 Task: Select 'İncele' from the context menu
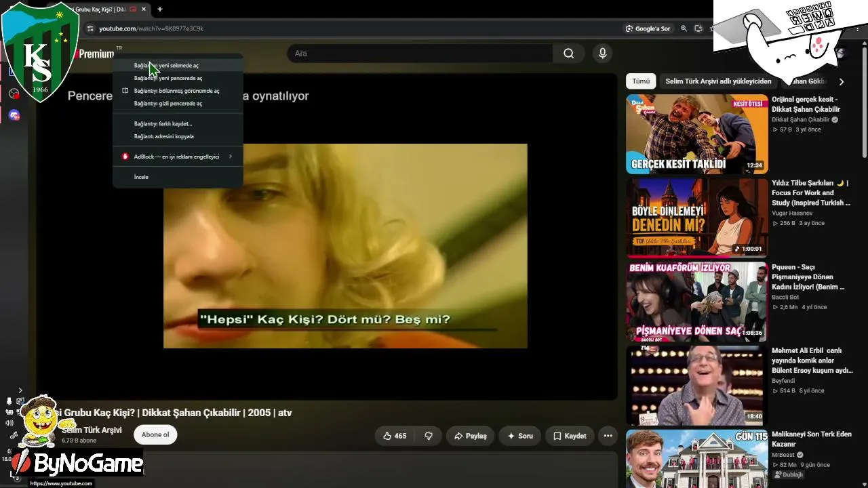[x=178, y=177]
